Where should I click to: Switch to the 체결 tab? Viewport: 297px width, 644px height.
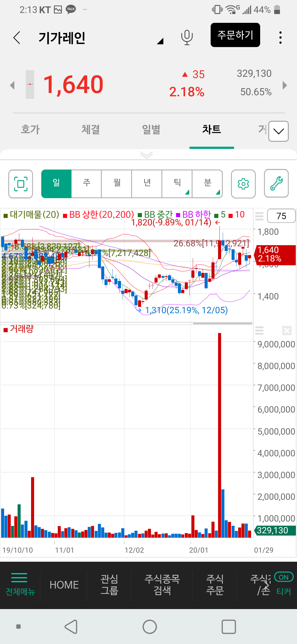point(90,129)
